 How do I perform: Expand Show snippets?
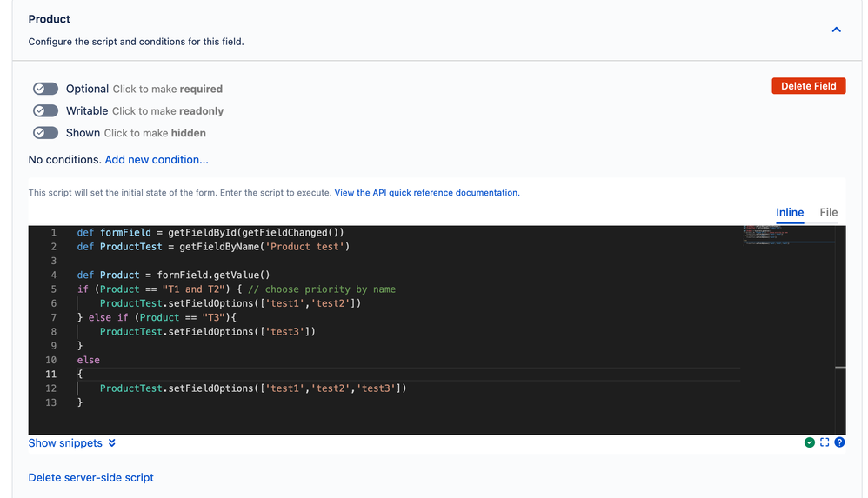(72, 442)
